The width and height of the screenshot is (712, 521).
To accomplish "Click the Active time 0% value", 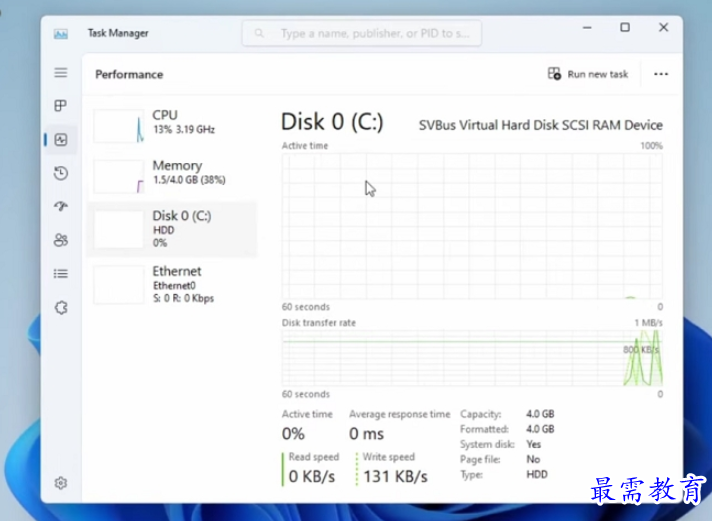I will pyautogui.click(x=293, y=434).
